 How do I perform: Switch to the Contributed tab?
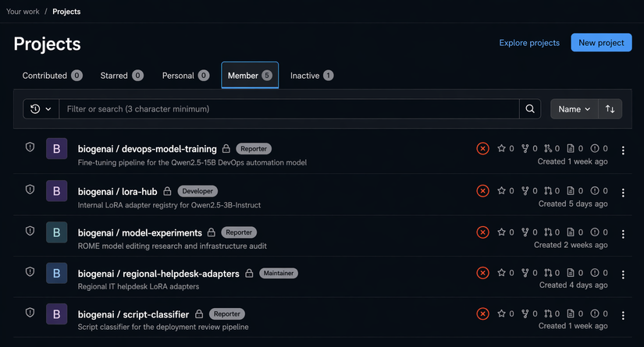52,76
